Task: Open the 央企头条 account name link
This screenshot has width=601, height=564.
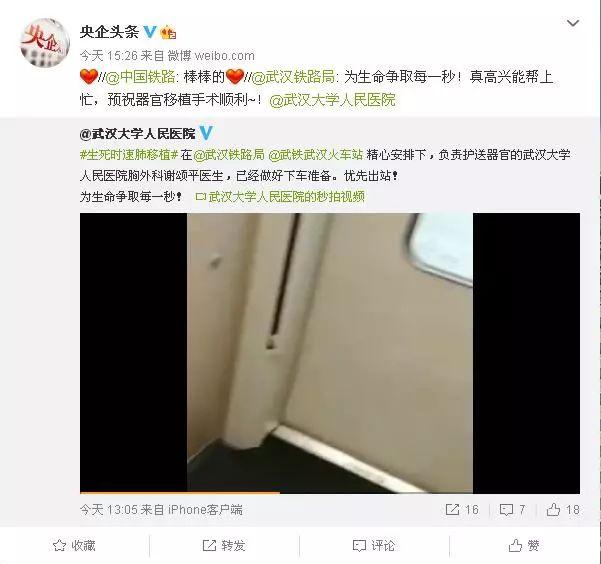Action: click(x=109, y=32)
